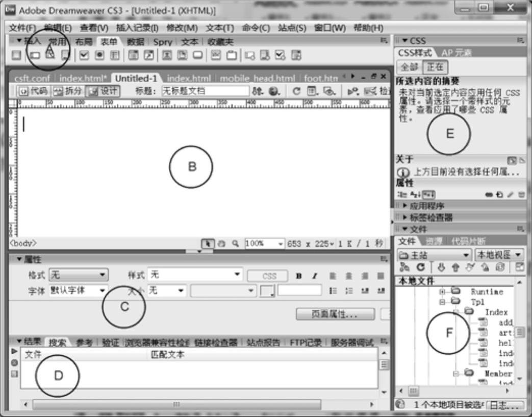Switch to the mobile_head.html document tab
Viewport: 532px width, 417px height.
tap(258, 78)
